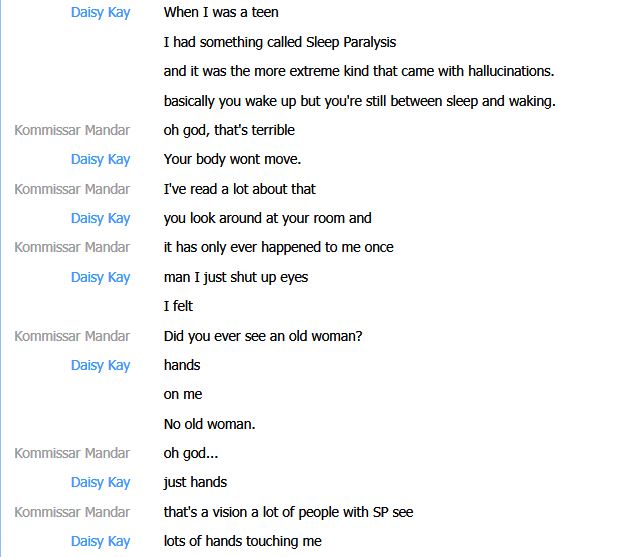Select the message "I felt"
The image size is (639, 557).
pyautogui.click(x=178, y=306)
